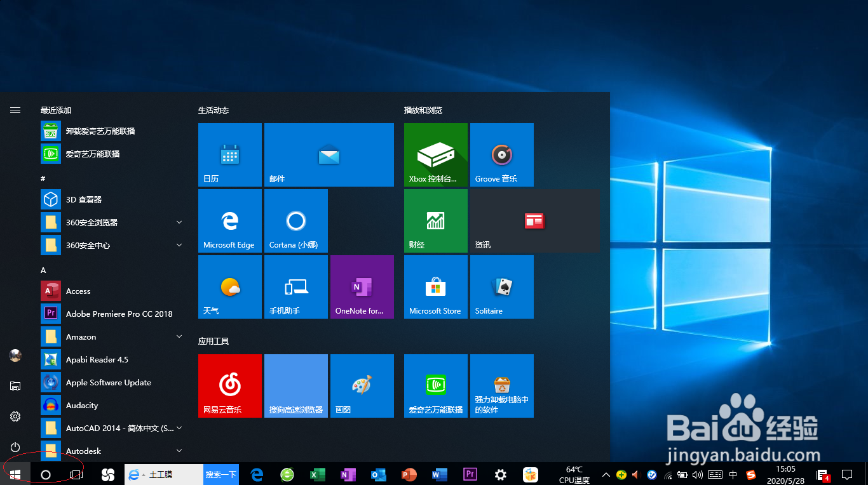Click the 搜索一下 Sogou search box
The width and height of the screenshot is (868, 485).
tap(220, 474)
